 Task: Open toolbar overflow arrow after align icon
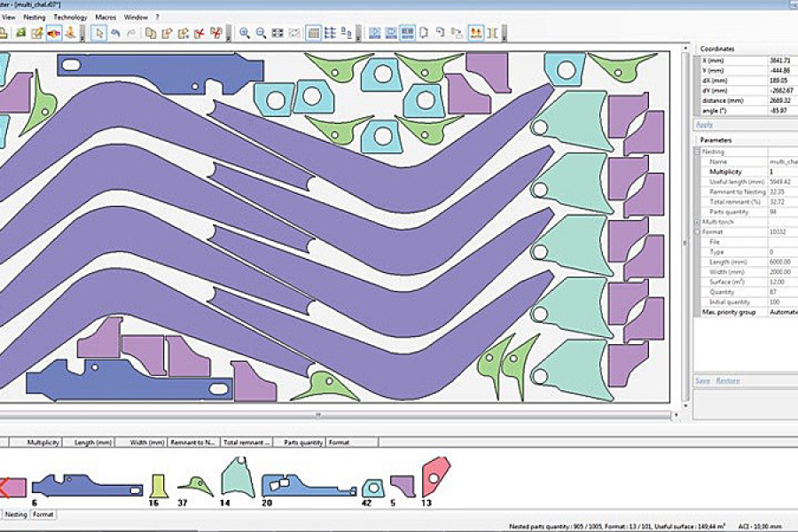pos(358,34)
